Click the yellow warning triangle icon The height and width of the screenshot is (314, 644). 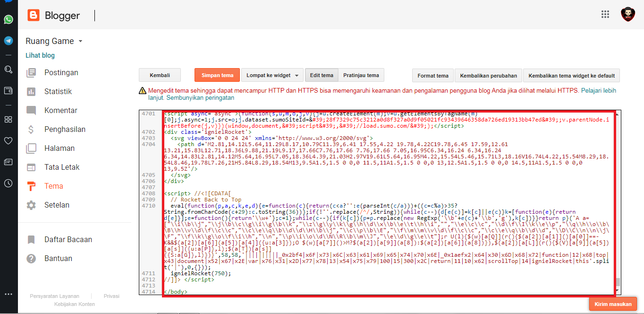(x=142, y=90)
